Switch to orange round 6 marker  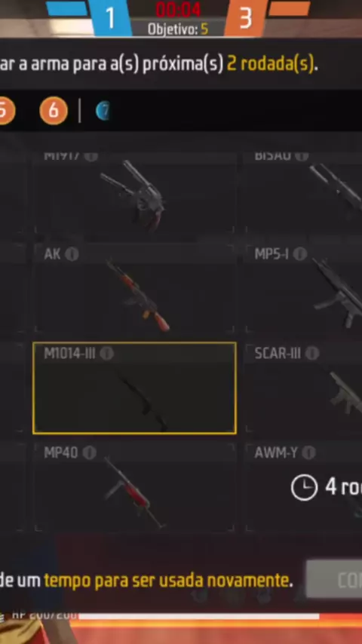click(x=54, y=111)
